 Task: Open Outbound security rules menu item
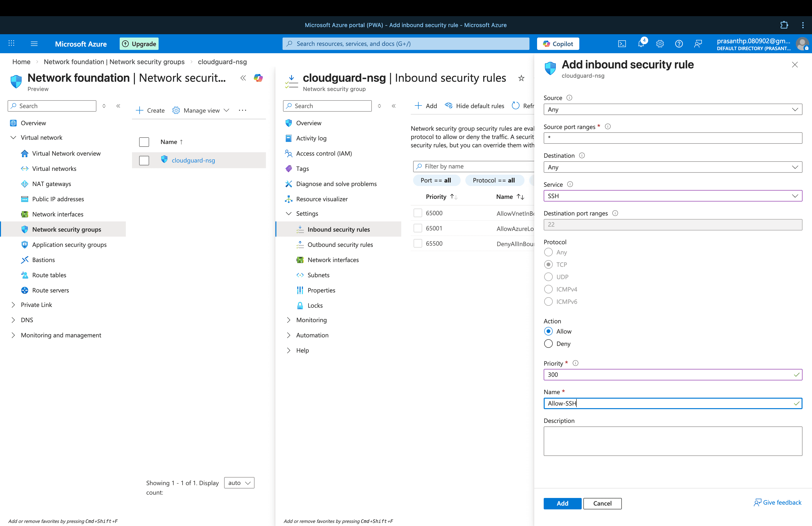click(x=340, y=245)
